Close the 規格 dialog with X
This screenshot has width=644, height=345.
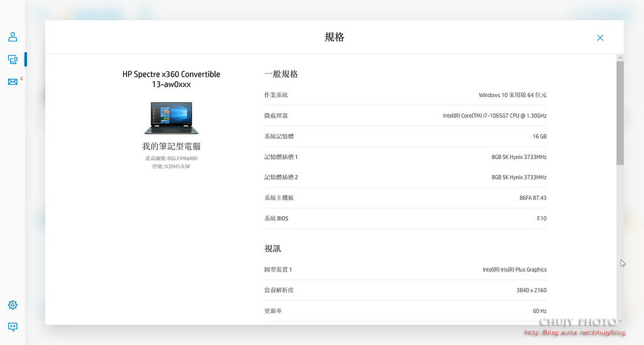(600, 38)
